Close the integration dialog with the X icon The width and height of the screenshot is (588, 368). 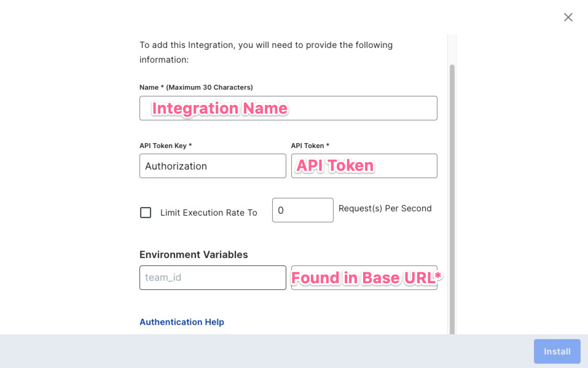point(568,17)
